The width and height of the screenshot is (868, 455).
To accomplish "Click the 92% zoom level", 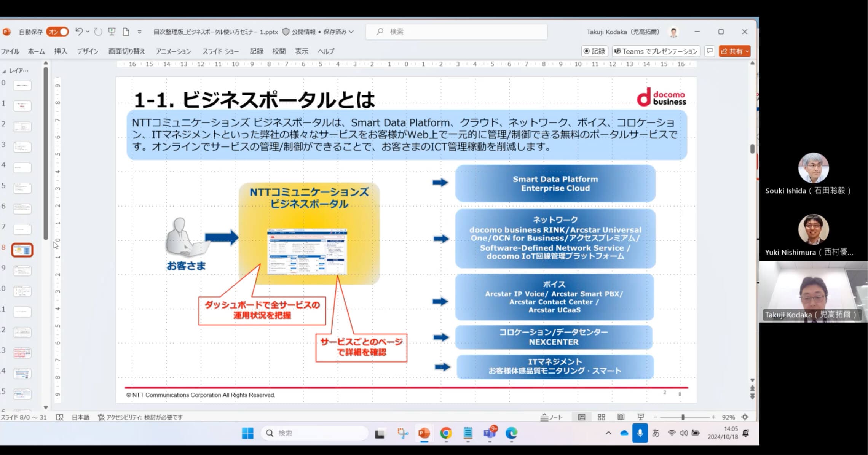I will coord(729,417).
